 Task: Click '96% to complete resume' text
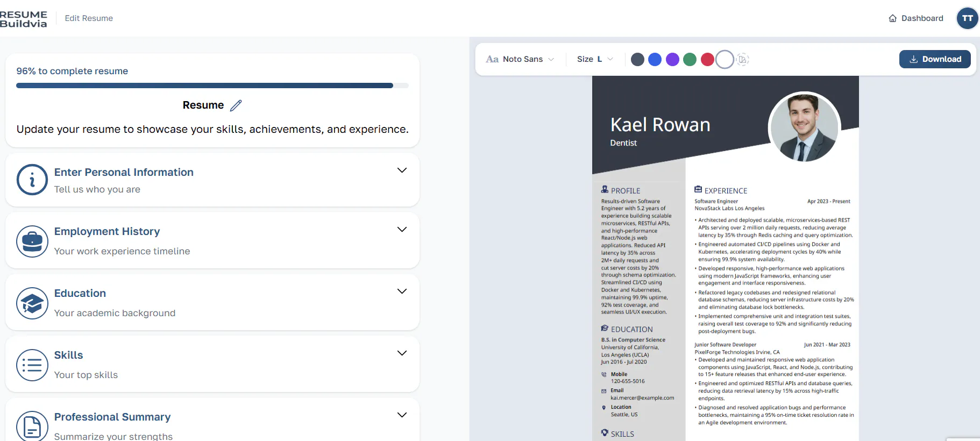pyautogui.click(x=72, y=71)
